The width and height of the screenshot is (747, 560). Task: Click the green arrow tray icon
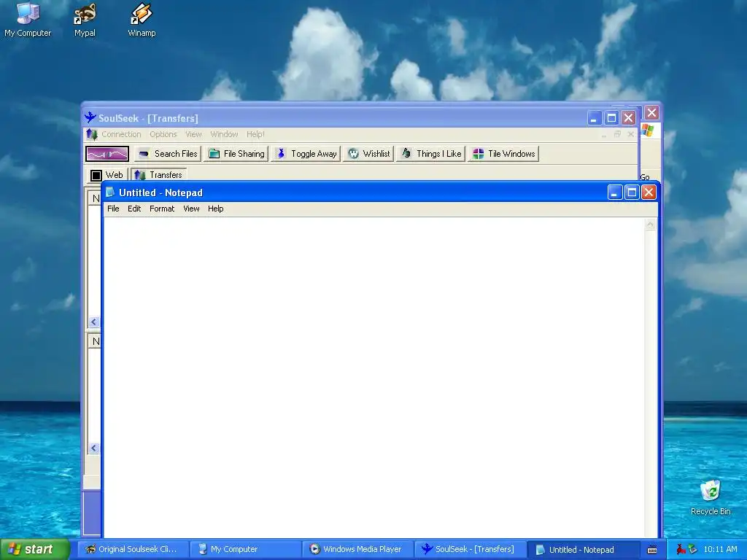pyautogui.click(x=692, y=550)
